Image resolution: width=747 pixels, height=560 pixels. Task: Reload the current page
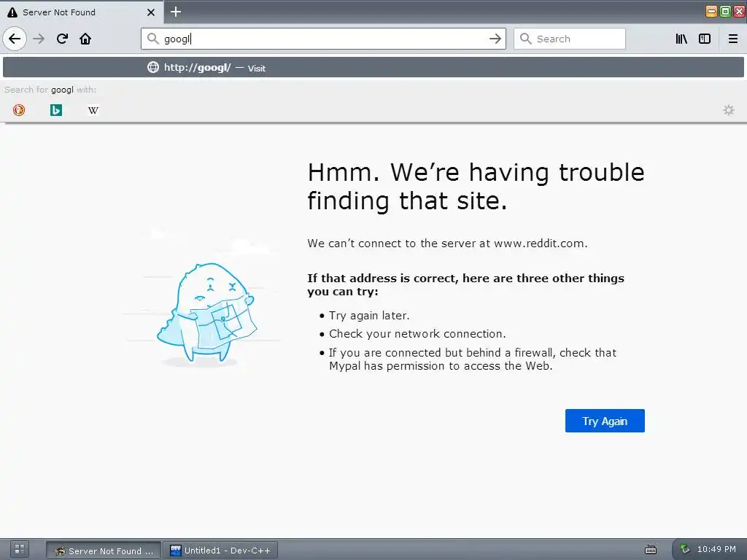coord(63,39)
